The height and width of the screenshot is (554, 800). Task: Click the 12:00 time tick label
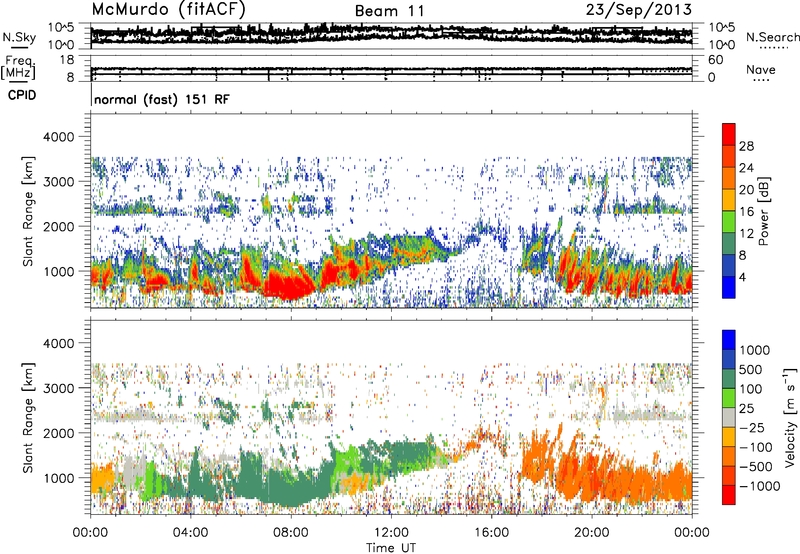click(x=391, y=533)
